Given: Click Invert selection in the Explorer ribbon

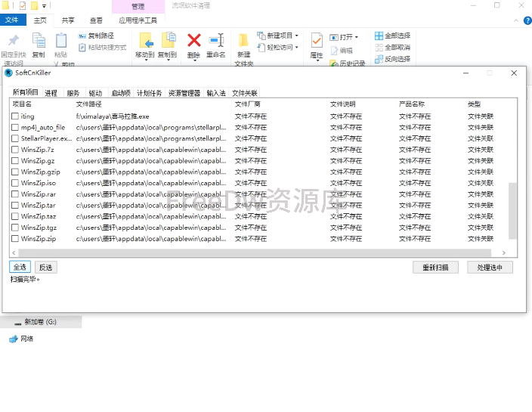Looking at the screenshot, I should pyautogui.click(x=392, y=59).
